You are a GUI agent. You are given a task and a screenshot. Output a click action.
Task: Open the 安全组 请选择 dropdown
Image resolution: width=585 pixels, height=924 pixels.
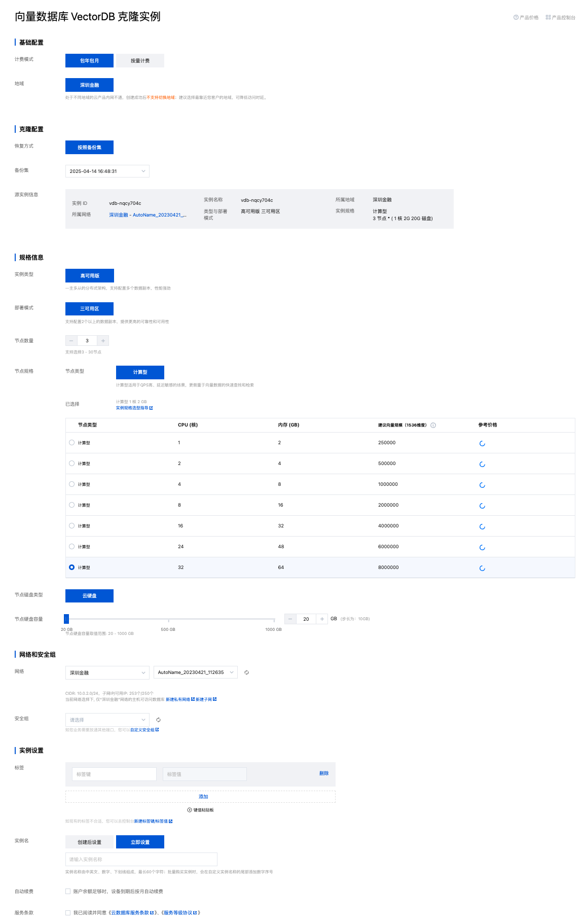click(107, 720)
